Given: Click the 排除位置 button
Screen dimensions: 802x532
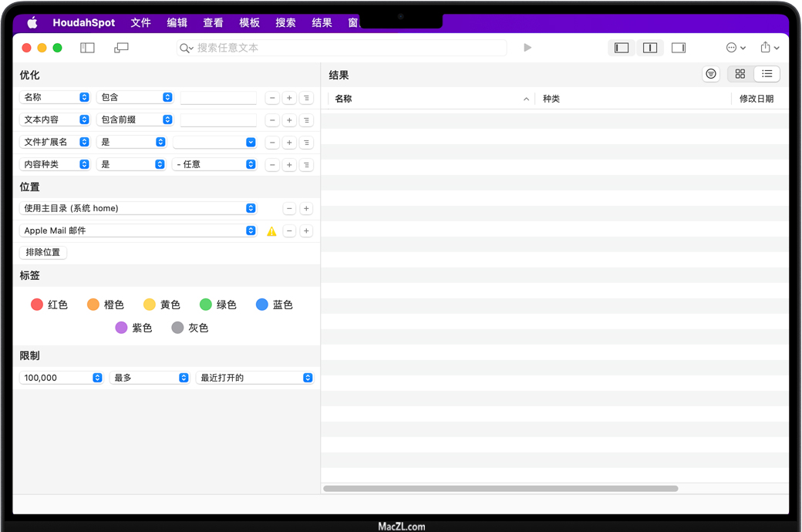Looking at the screenshot, I should pos(43,252).
